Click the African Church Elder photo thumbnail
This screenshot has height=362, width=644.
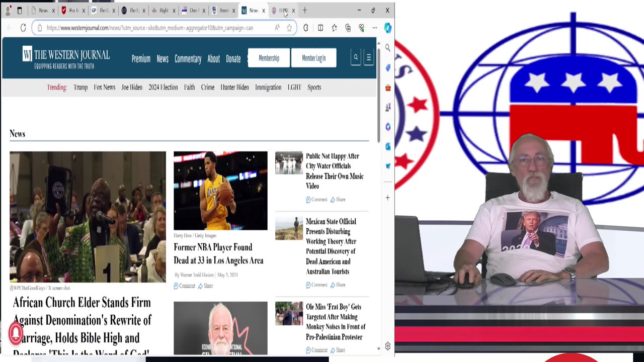click(88, 217)
